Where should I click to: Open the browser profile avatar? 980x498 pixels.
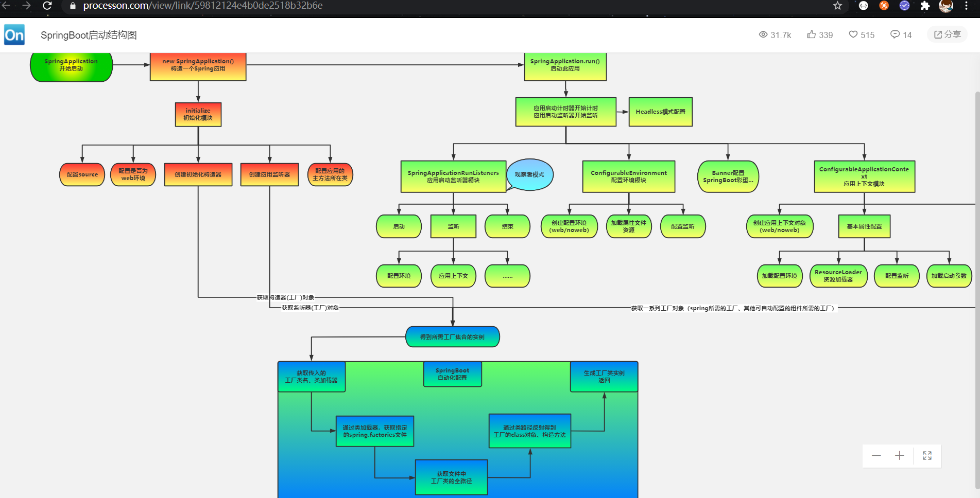[945, 6]
